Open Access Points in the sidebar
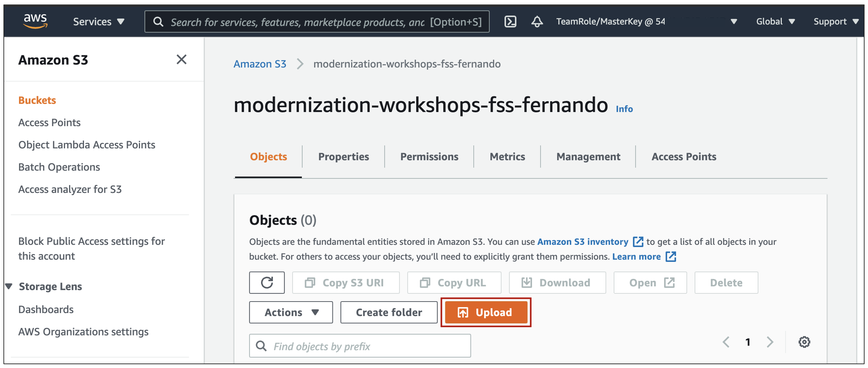 [49, 123]
